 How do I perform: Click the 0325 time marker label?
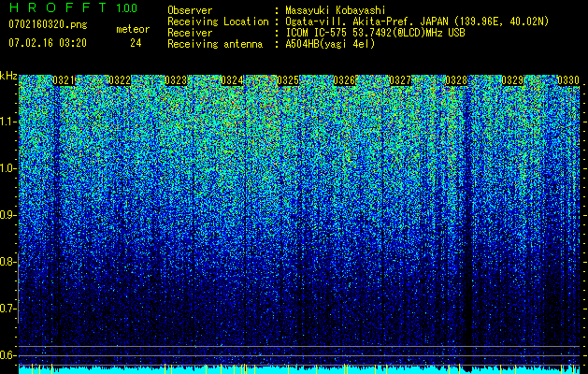tap(288, 80)
